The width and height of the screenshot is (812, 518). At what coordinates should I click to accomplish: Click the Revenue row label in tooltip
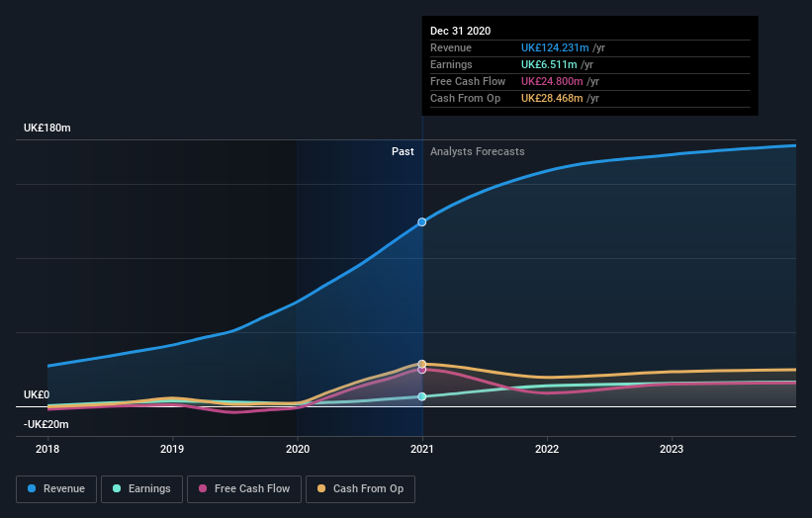click(451, 47)
